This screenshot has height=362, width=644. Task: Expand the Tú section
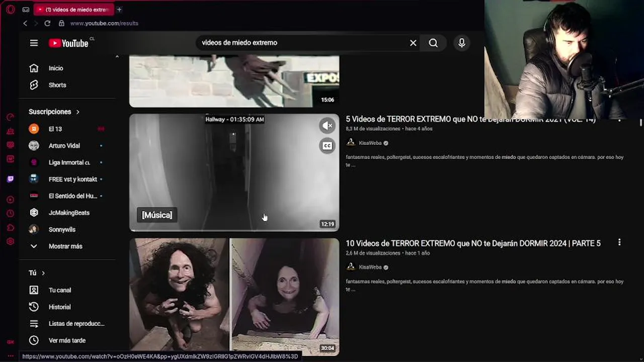point(37,273)
